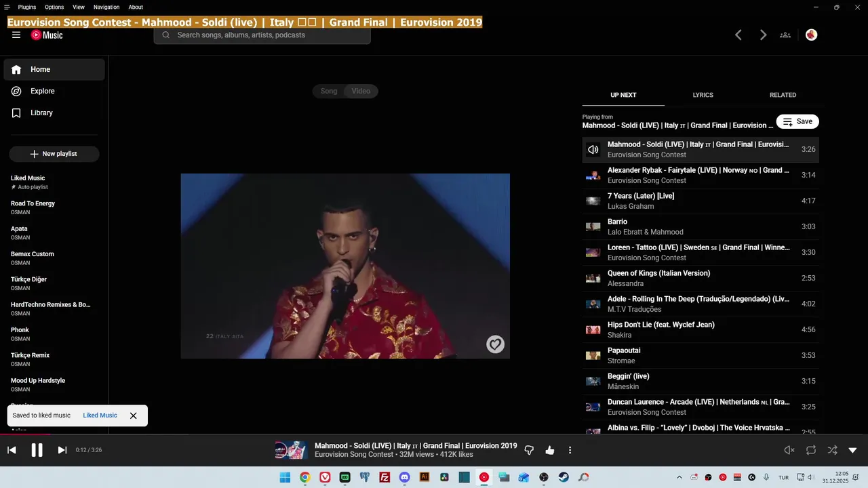Open the Mood Up Hardstyle playlist
This screenshot has width=868, height=488.
[54, 384]
